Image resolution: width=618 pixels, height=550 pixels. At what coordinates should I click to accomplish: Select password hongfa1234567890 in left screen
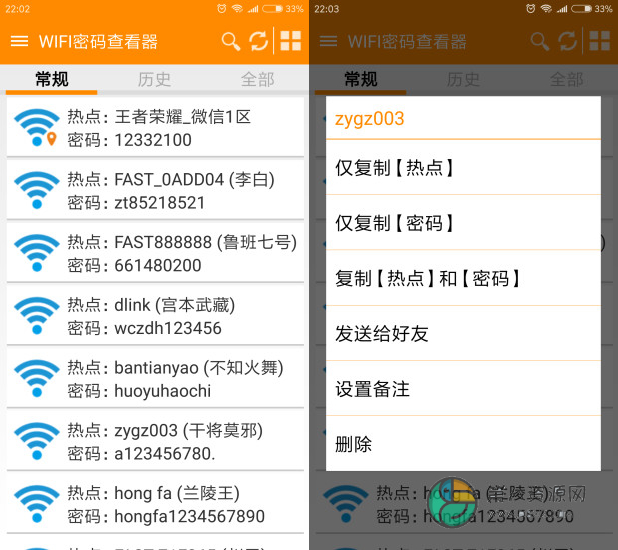point(190,516)
